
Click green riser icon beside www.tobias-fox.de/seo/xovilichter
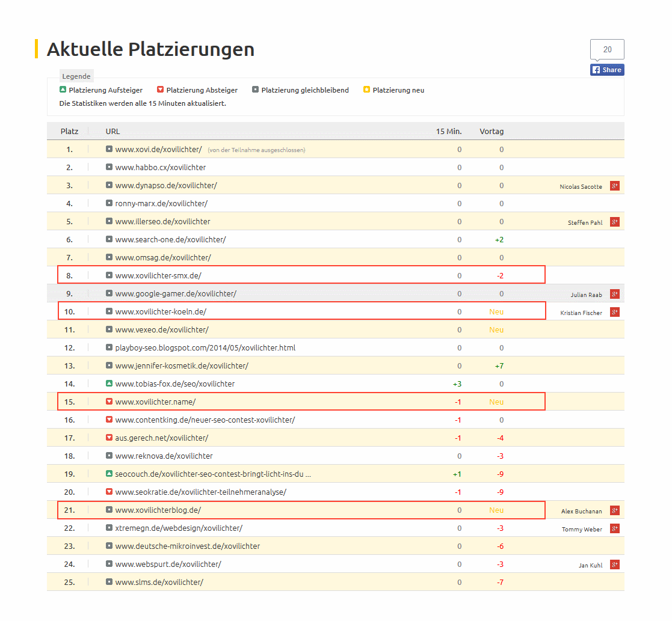[x=109, y=384]
